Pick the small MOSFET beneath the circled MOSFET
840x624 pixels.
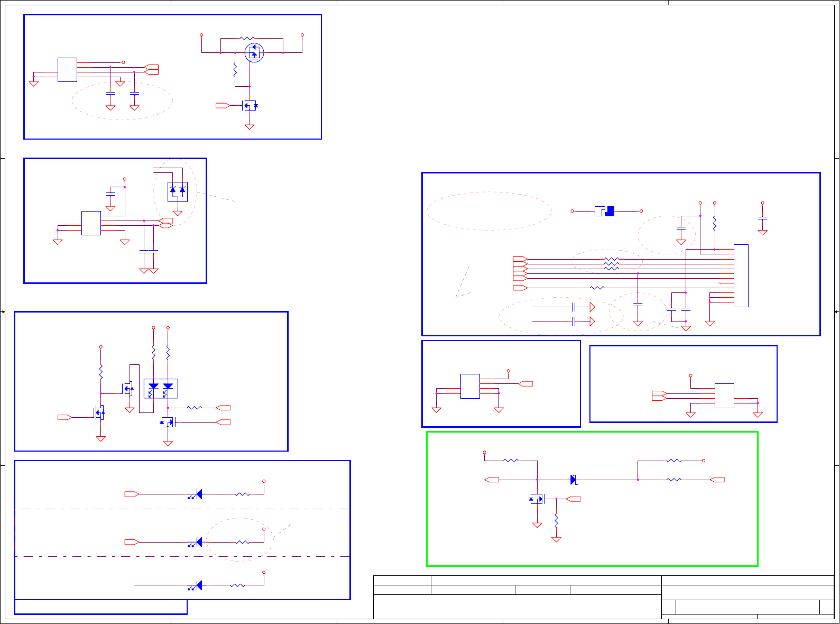pos(250,106)
